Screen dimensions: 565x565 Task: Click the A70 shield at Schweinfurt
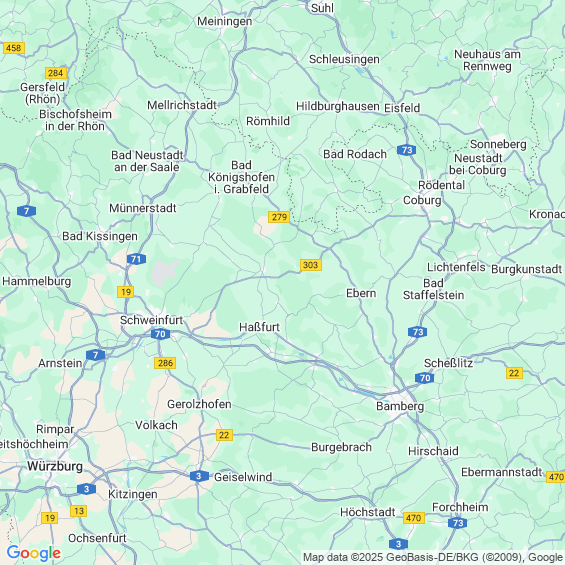pos(160,334)
